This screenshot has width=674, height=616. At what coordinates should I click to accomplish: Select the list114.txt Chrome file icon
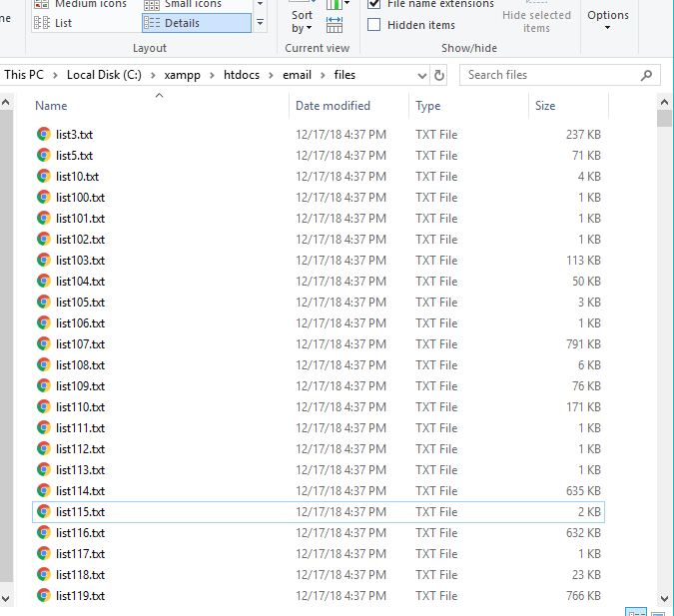tap(43, 490)
